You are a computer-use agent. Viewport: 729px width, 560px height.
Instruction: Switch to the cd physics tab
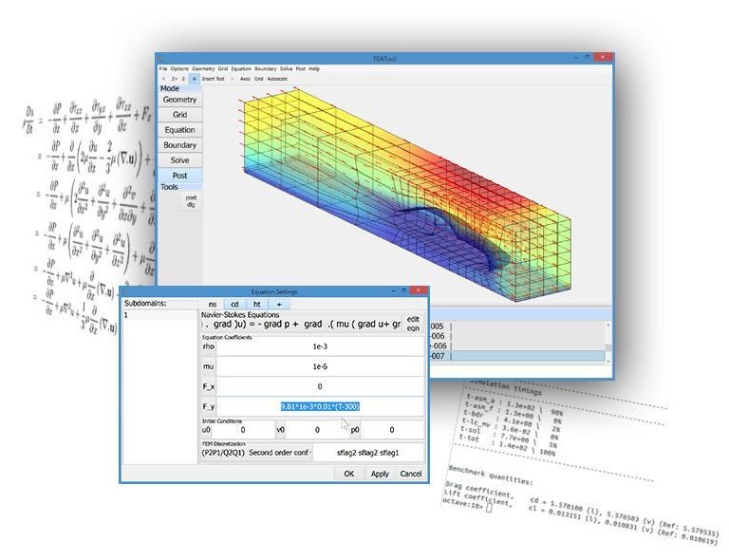click(x=234, y=304)
